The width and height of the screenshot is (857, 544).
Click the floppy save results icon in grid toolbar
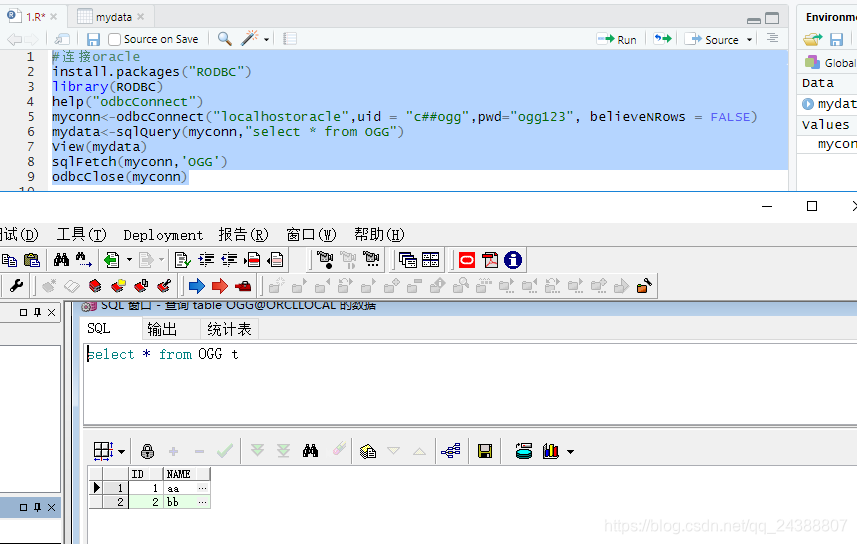coord(485,452)
